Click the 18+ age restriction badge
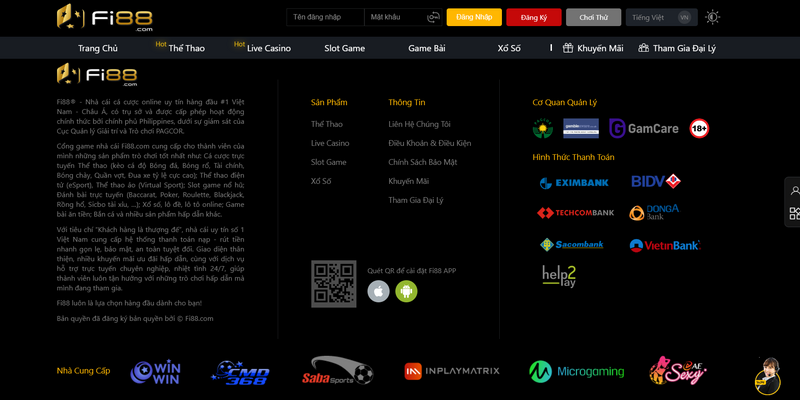Screen dimensions: 800x400 699,128
